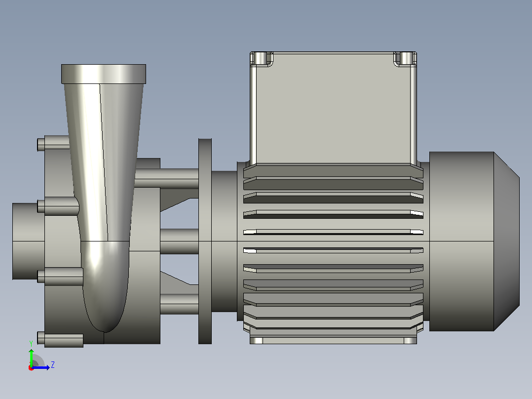
Task: Select the thin mounting flange disc before the motor
Action: (x=205, y=241)
